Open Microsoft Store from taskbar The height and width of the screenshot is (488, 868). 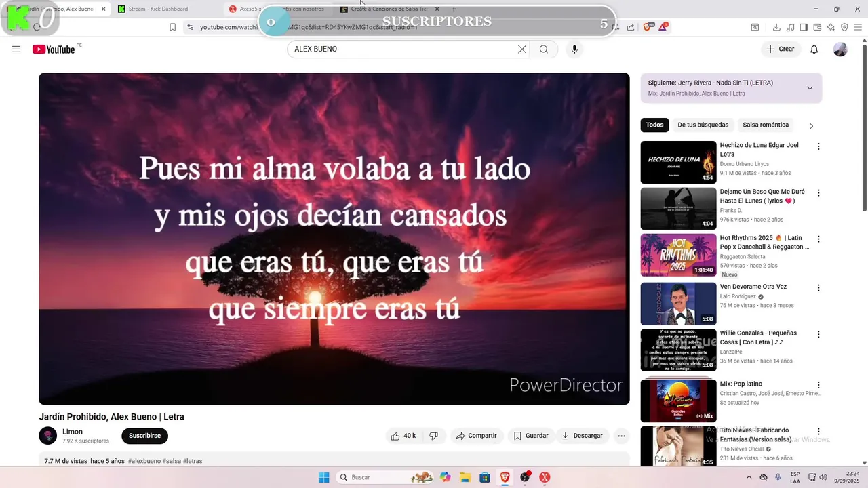tap(485, 477)
